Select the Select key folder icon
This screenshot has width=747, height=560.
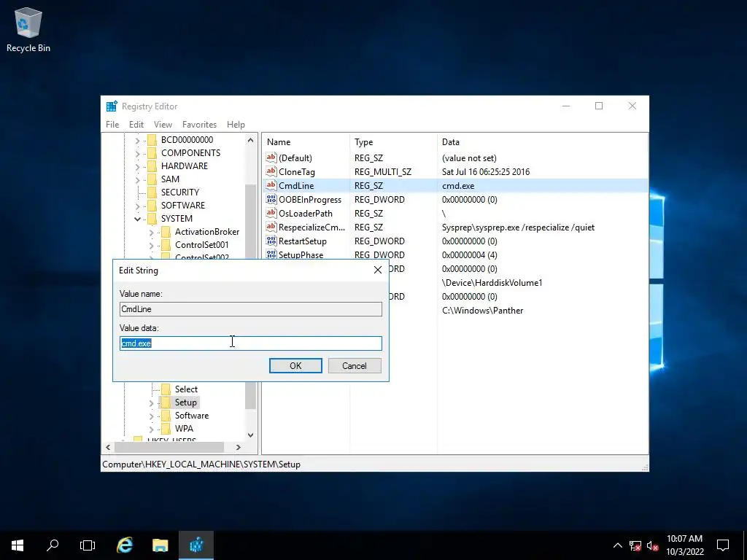[x=166, y=389]
